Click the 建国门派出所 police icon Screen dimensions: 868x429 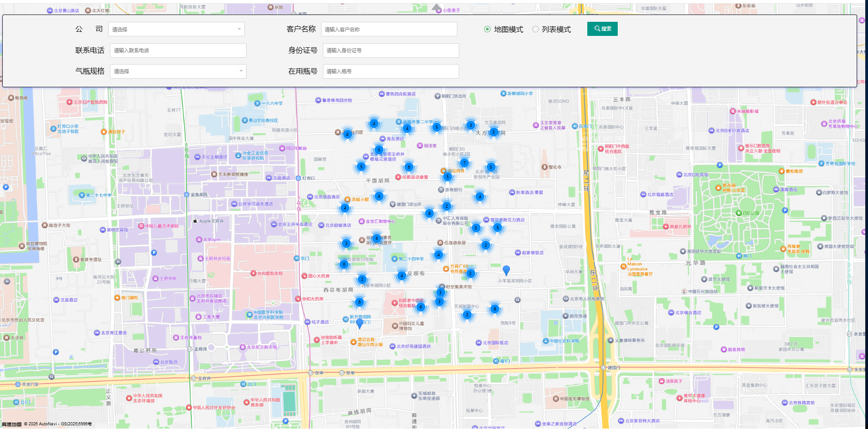(392, 204)
